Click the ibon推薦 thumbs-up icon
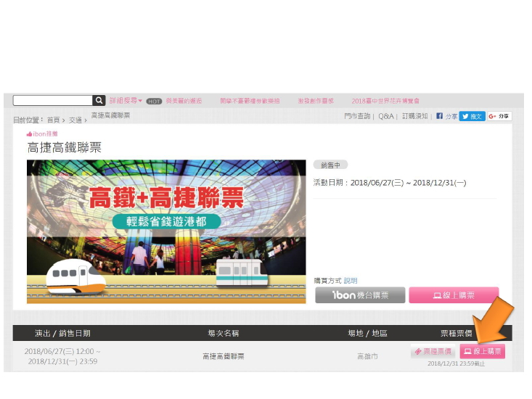 point(30,134)
